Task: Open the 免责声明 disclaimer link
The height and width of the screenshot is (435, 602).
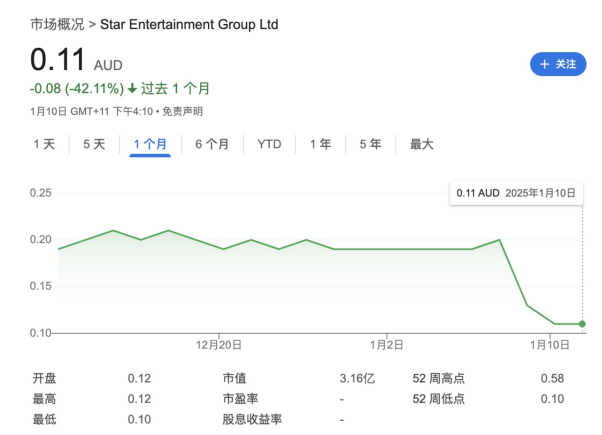Action: pyautogui.click(x=182, y=111)
